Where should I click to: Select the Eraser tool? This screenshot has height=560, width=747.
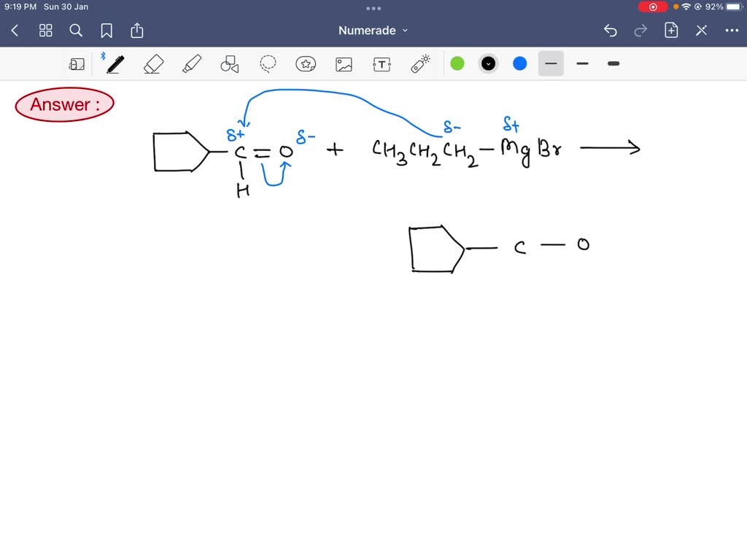[x=152, y=64]
